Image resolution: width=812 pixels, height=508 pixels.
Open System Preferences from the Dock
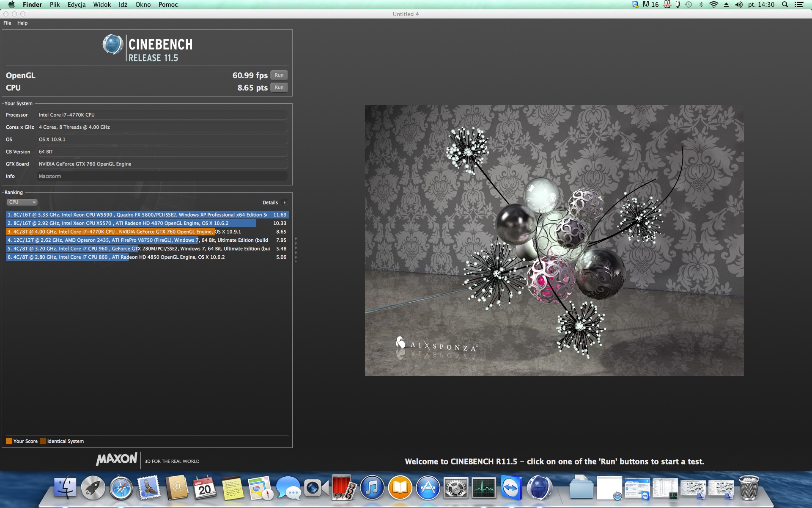point(456,488)
